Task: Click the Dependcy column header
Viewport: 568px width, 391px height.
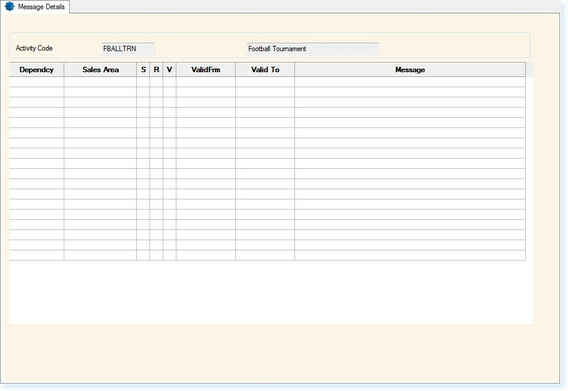Action: point(37,70)
